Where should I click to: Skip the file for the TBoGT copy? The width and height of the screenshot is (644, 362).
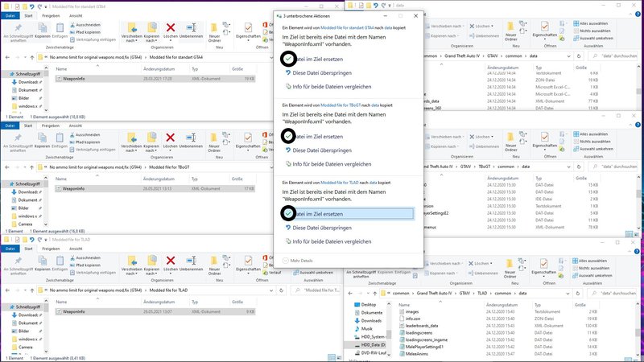click(x=318, y=150)
